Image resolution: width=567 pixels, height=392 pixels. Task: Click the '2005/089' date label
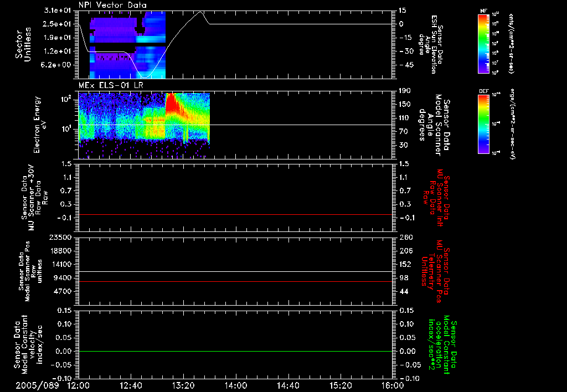(37, 385)
